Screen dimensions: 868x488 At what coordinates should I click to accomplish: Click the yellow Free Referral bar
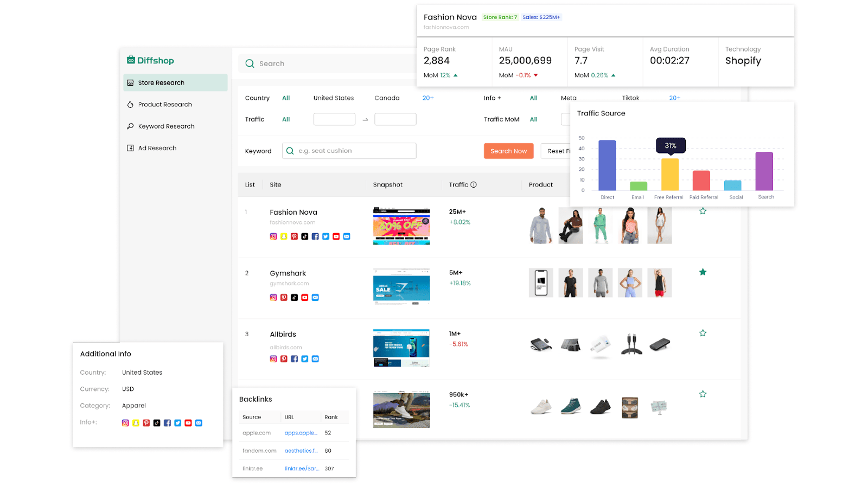click(670, 174)
